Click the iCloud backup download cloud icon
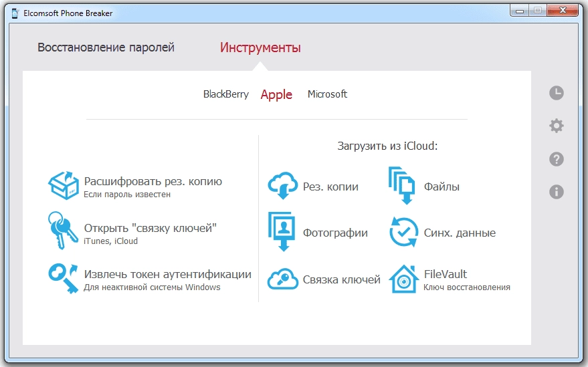The image size is (588, 367). pyautogui.click(x=283, y=186)
